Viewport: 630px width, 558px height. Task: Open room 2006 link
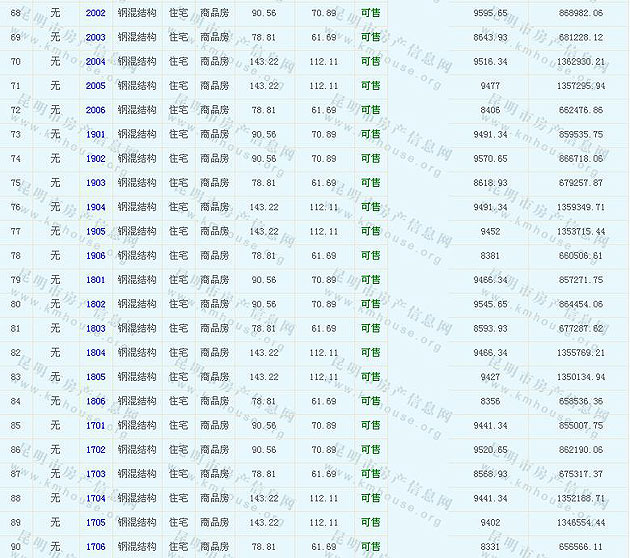click(96, 110)
